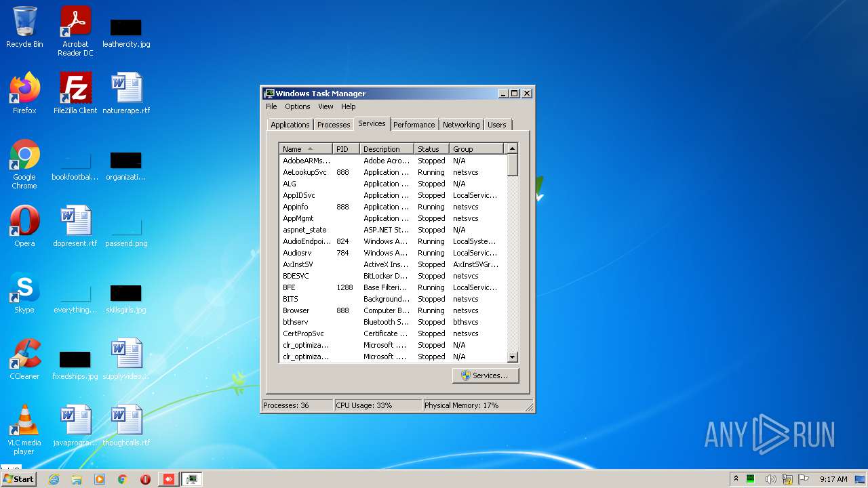Click the Services... button
This screenshot has width=868, height=488.
[486, 375]
